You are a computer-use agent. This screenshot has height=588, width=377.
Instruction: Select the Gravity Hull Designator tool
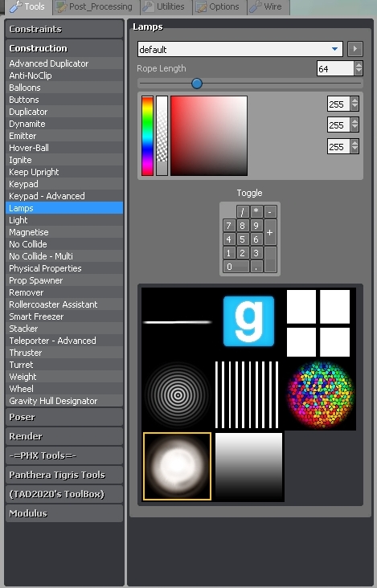(64, 401)
